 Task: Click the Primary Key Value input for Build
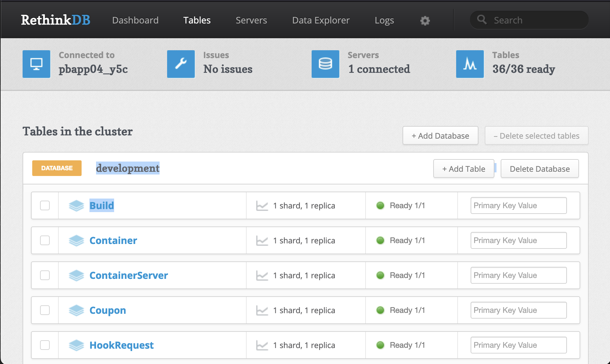tap(517, 205)
